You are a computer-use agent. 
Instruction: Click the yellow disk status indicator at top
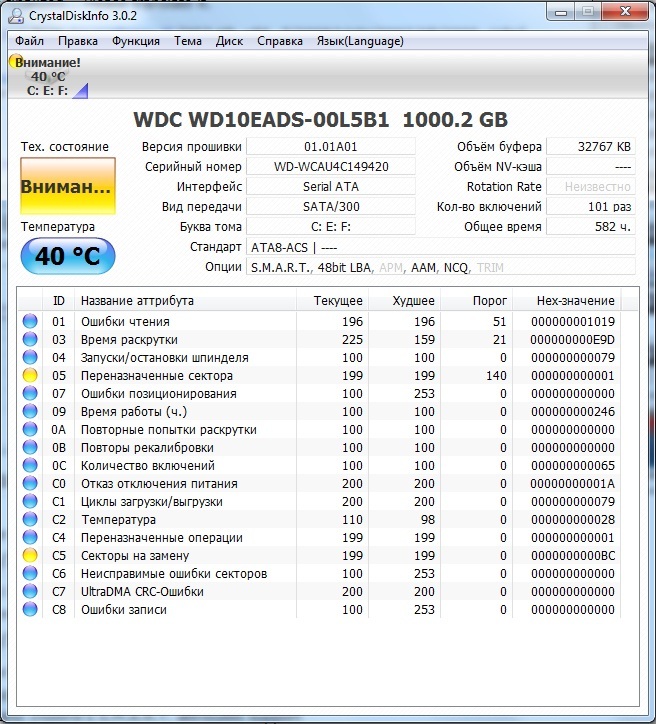tap(16, 62)
